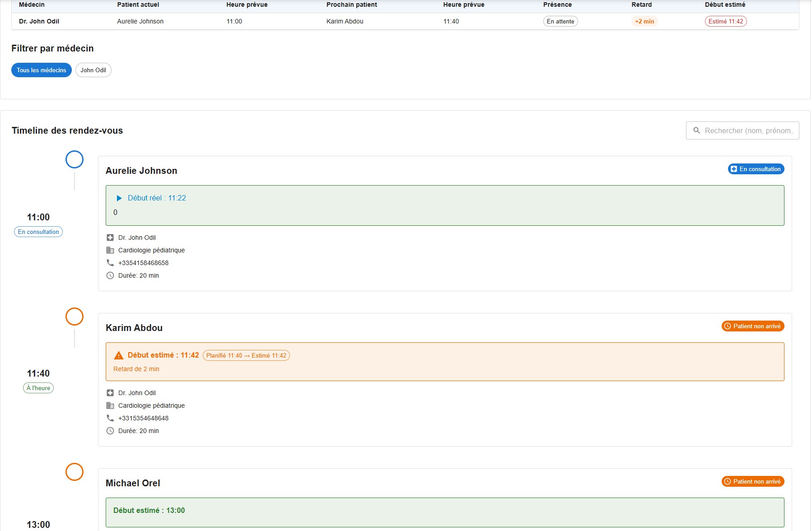Select the "Tous les médecins" filter chip

click(x=42, y=70)
